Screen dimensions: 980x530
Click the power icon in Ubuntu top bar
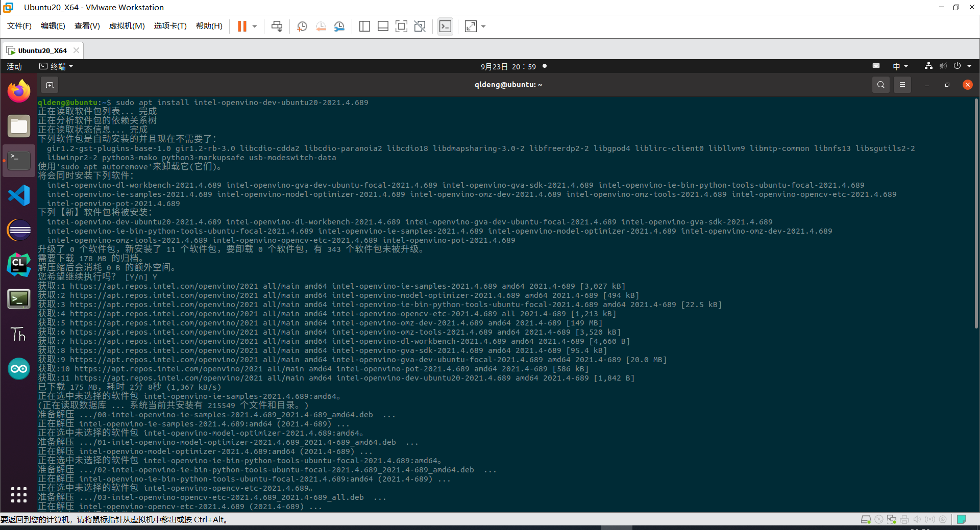957,66
